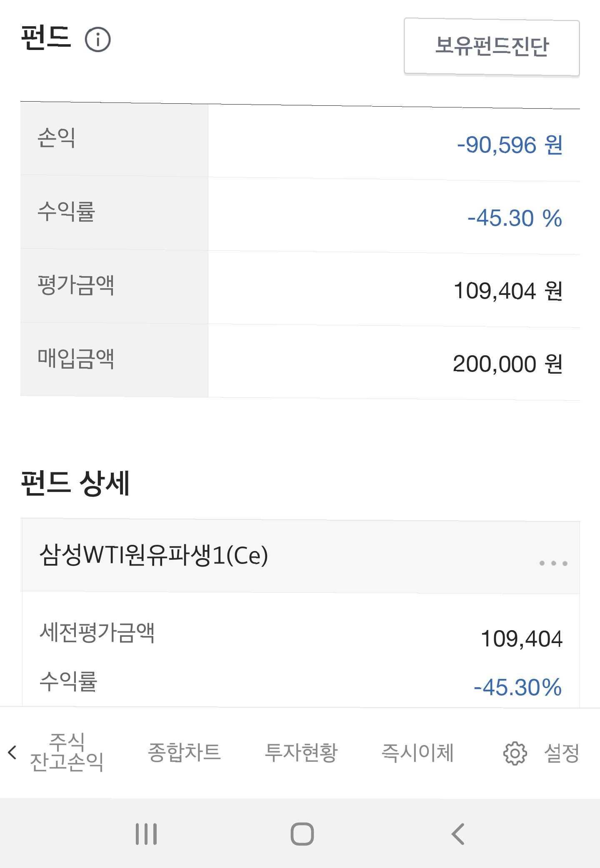Tap the 200,000 원 purchase amount
The width and height of the screenshot is (600, 868).
[507, 364]
